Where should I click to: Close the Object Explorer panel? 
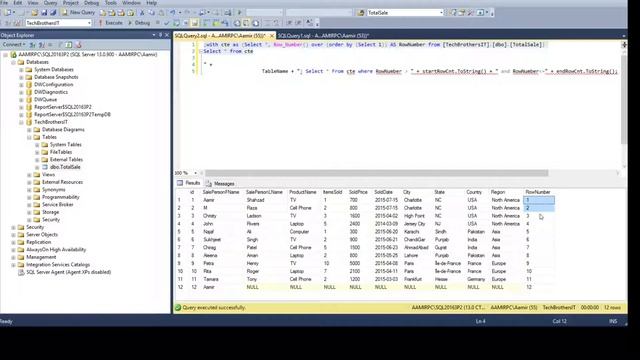[167, 35]
